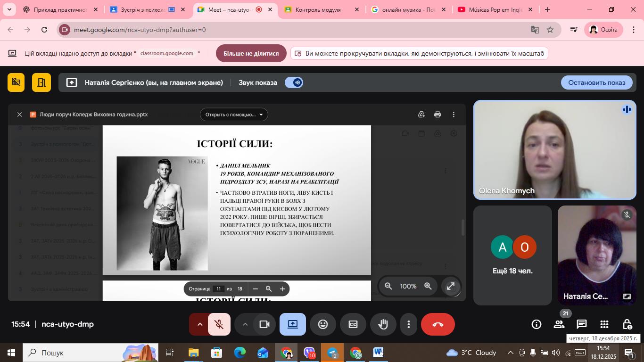Zoom in with the plus magnifier at 100%

point(428,286)
